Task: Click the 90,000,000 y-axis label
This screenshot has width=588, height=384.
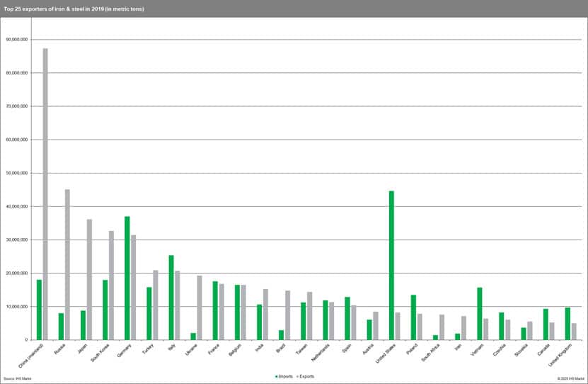Action: (16, 40)
